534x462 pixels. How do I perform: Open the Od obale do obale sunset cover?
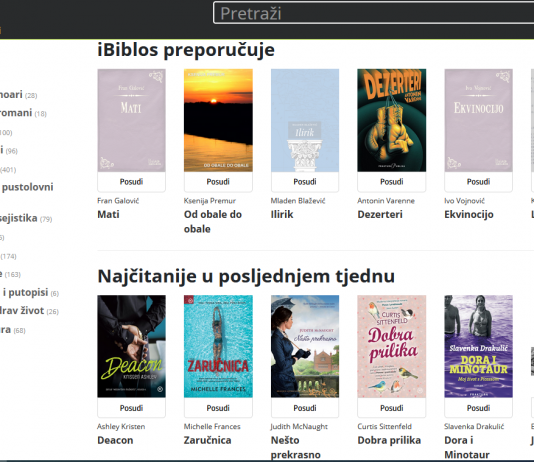[x=218, y=121]
